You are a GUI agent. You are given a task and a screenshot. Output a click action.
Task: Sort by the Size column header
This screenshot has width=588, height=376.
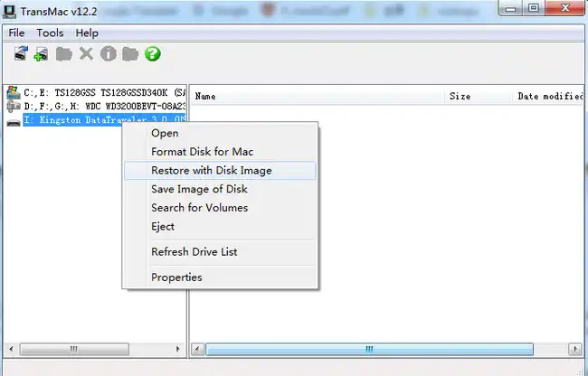coord(479,96)
